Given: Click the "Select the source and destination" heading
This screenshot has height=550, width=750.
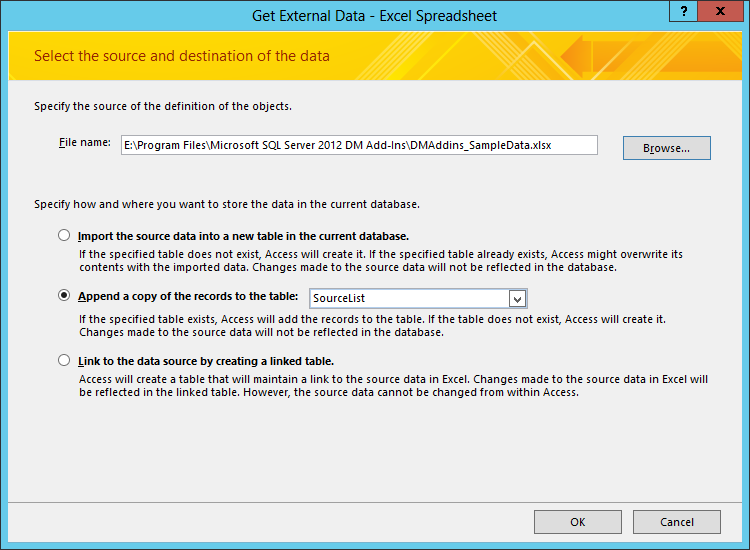Looking at the screenshot, I should coord(182,56).
